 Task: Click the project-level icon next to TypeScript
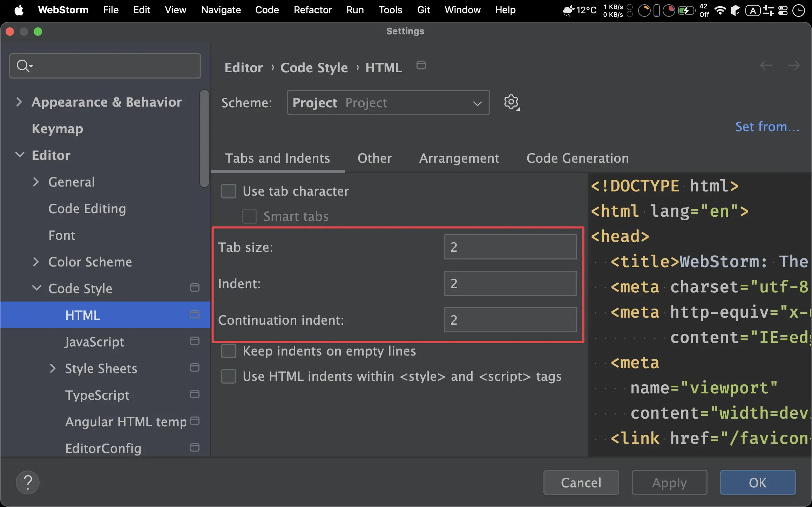coord(195,394)
